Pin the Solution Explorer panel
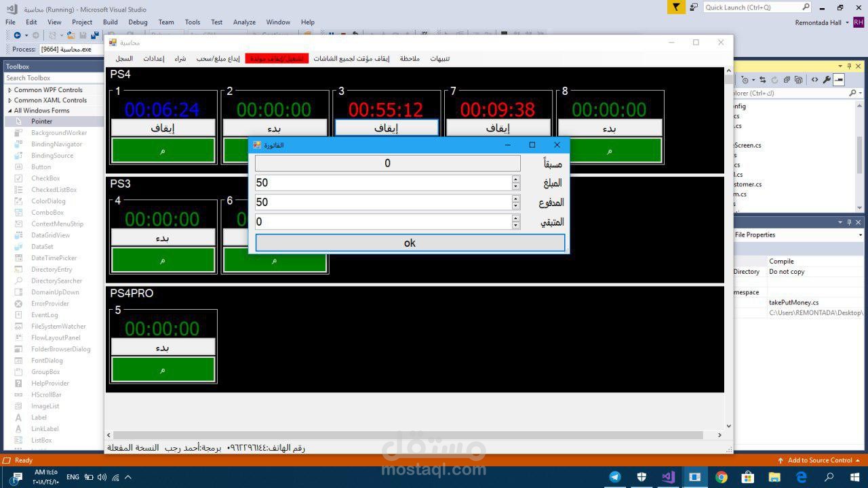Screen dimensions: 868x488 tap(849, 66)
